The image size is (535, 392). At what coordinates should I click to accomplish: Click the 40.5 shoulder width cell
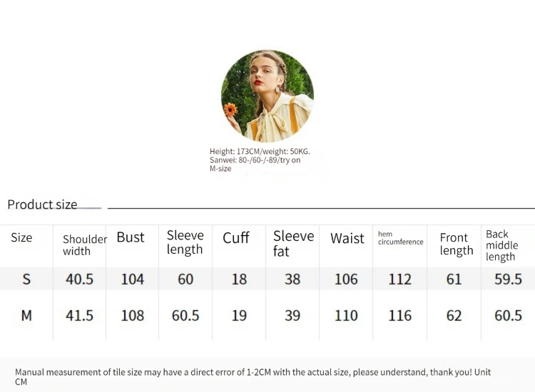coord(79,279)
